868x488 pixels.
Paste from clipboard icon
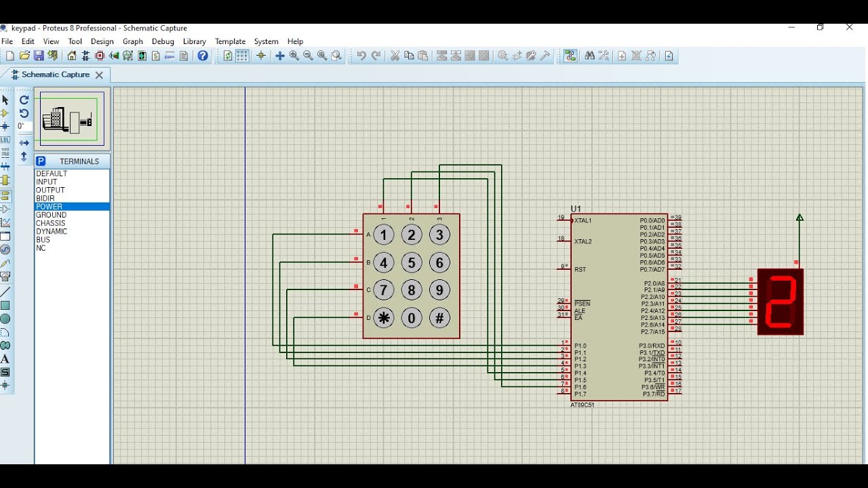coord(423,56)
